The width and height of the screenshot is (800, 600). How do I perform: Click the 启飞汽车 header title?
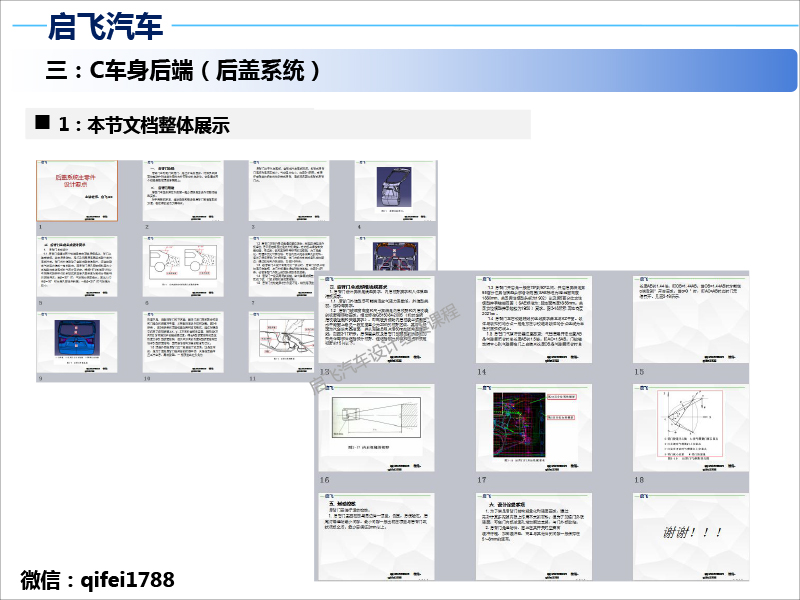pyautogui.click(x=105, y=26)
